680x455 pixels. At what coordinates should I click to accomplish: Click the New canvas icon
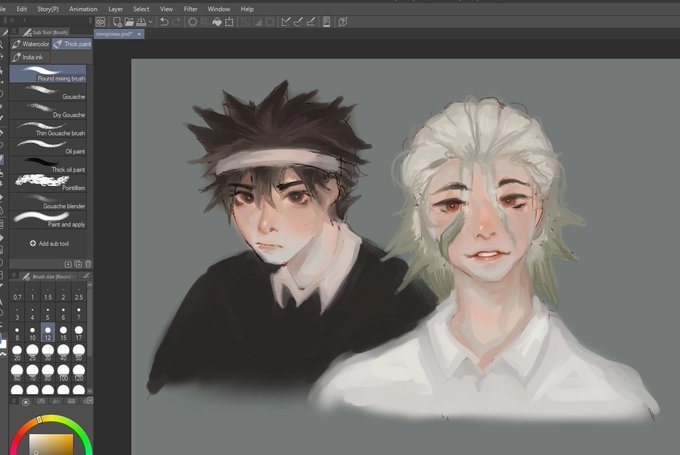coord(117,22)
